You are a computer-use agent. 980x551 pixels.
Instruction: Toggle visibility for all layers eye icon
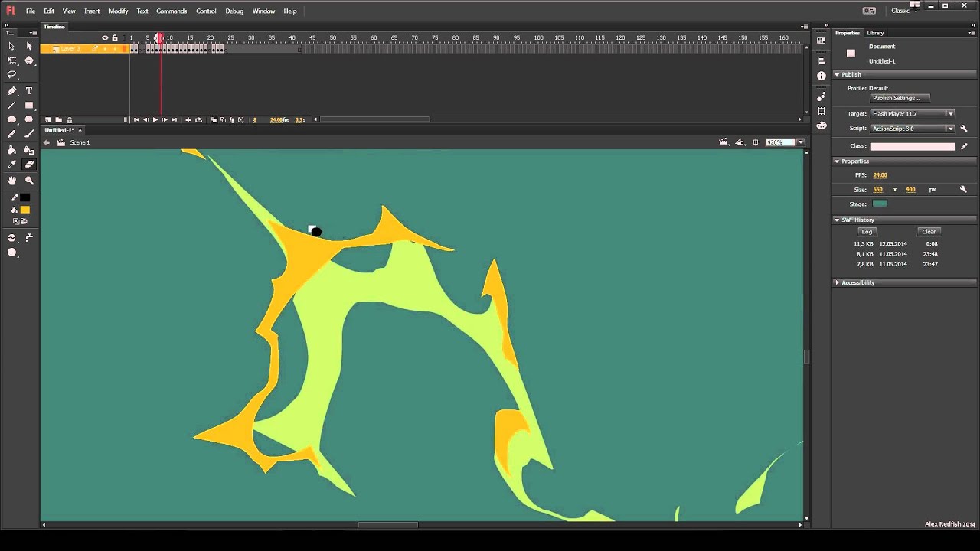pyautogui.click(x=105, y=37)
